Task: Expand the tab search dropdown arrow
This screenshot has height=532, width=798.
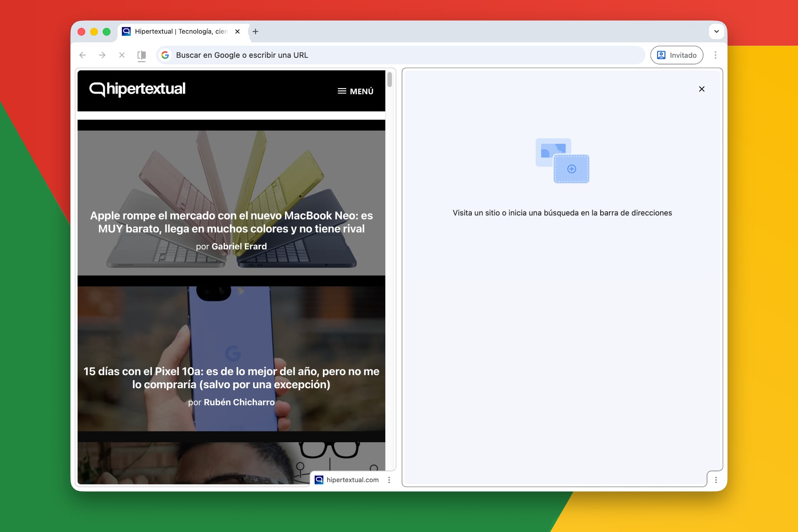Action: click(716, 32)
